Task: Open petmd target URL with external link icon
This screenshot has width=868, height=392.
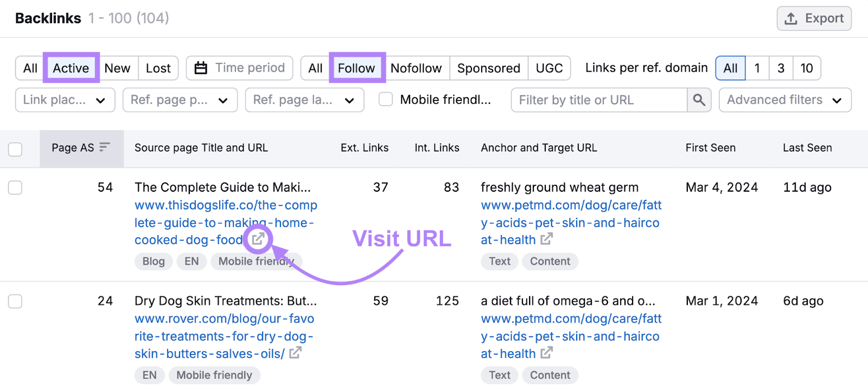Action: (x=547, y=239)
